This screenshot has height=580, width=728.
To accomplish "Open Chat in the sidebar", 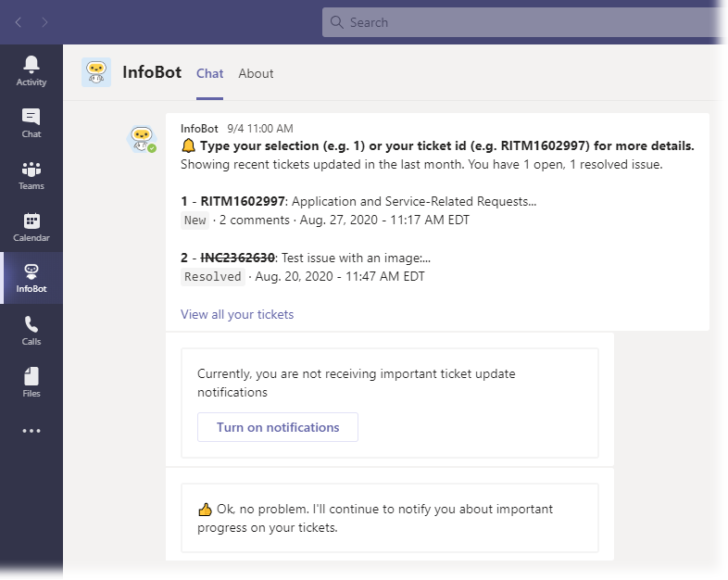I will coord(31,123).
